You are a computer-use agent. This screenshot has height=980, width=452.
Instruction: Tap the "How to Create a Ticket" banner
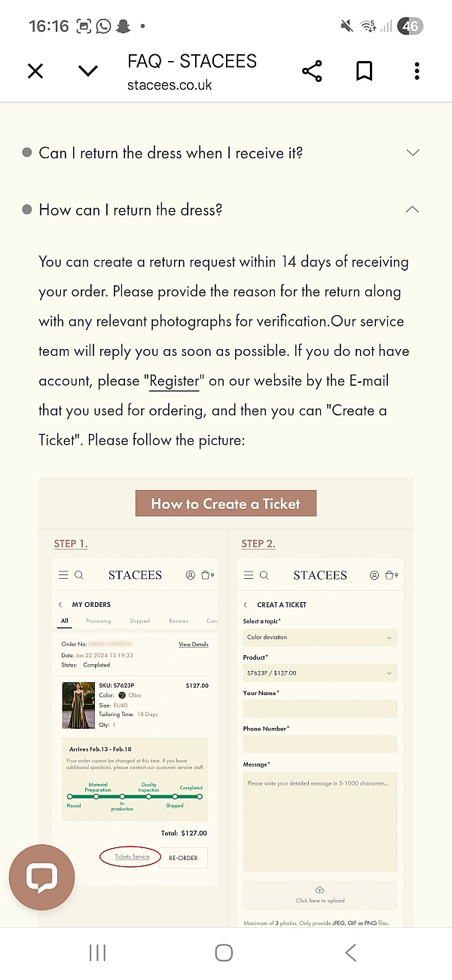point(225,504)
